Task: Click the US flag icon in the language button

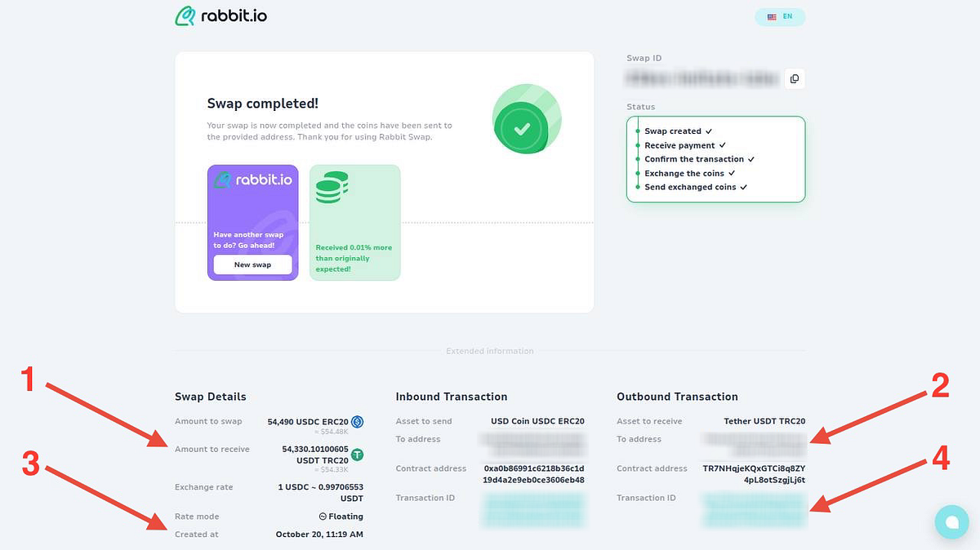Action: pyautogui.click(x=771, y=16)
